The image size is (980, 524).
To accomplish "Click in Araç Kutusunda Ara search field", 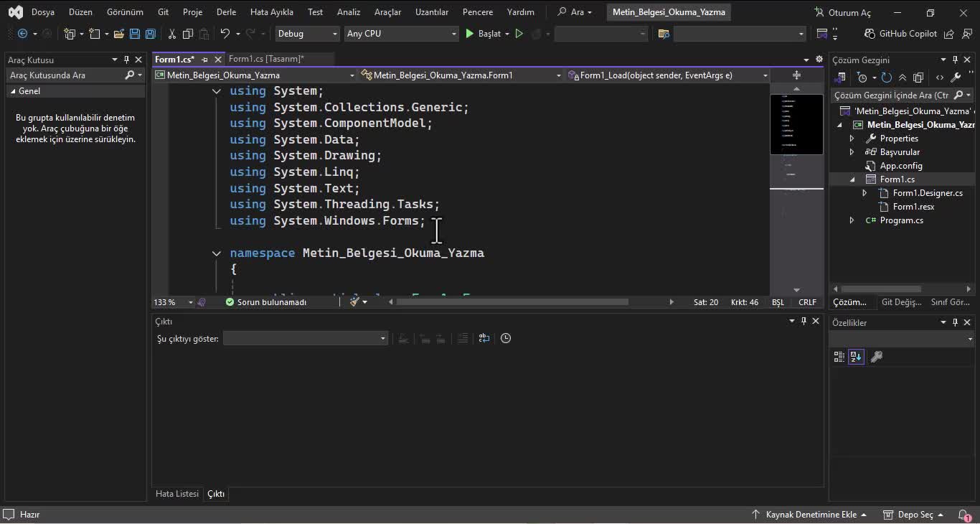I will coord(66,75).
